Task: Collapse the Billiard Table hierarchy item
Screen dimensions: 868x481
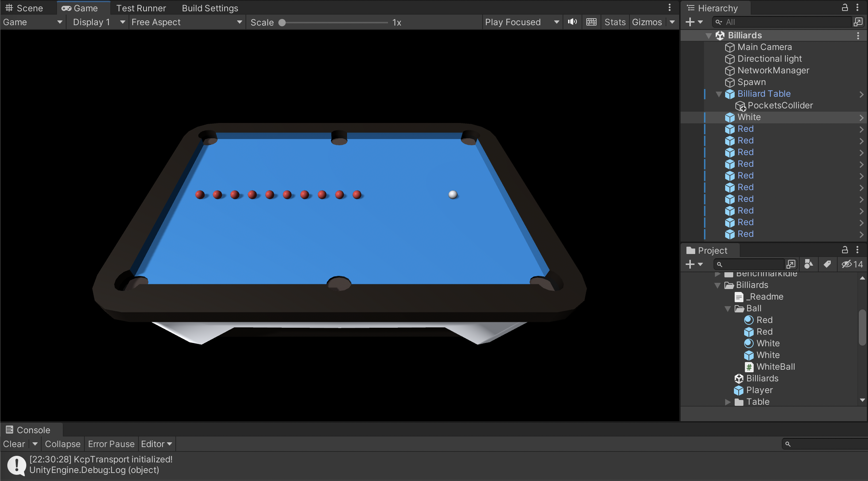Action: [x=719, y=94]
